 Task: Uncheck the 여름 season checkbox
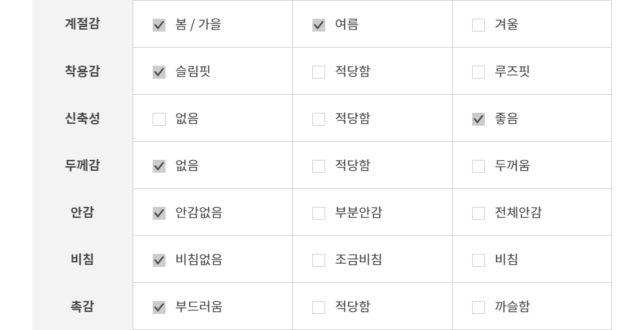click(319, 25)
